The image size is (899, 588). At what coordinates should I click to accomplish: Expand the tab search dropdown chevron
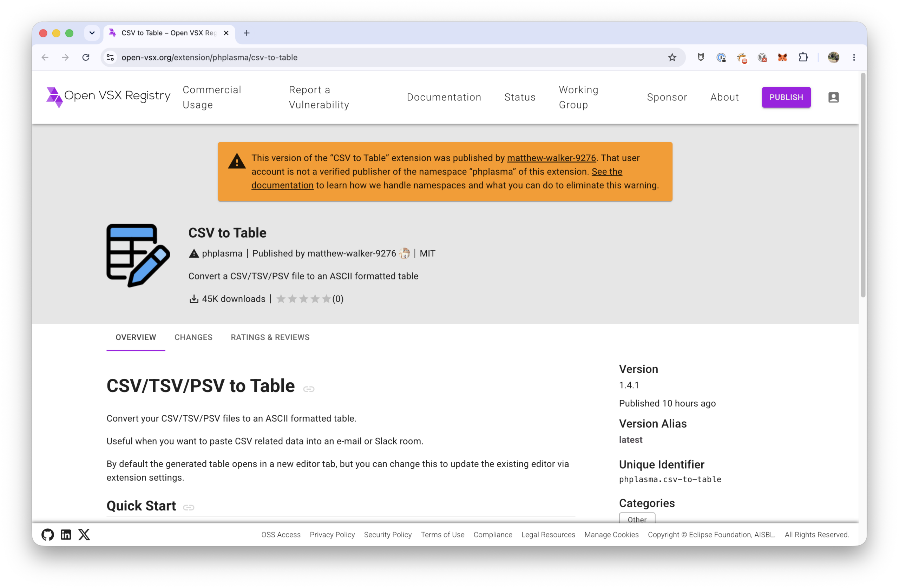click(92, 33)
